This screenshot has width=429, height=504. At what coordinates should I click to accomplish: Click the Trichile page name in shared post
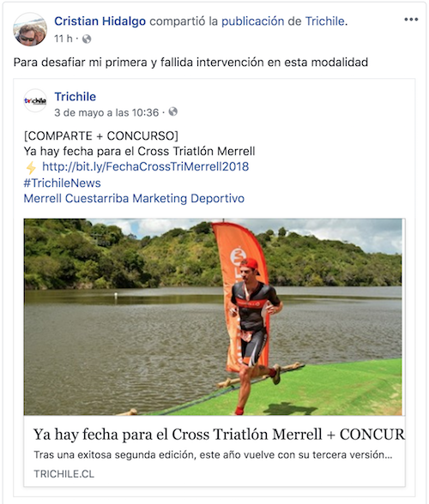[x=75, y=96]
